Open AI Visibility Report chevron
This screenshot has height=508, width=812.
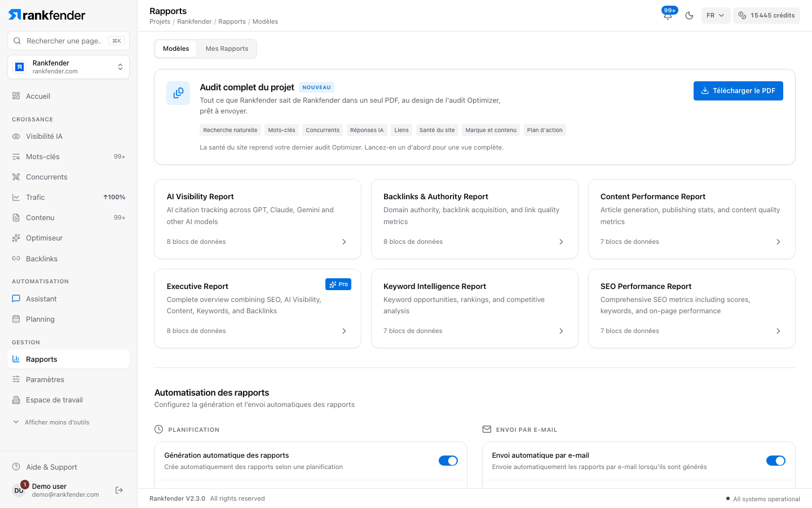[345, 242]
